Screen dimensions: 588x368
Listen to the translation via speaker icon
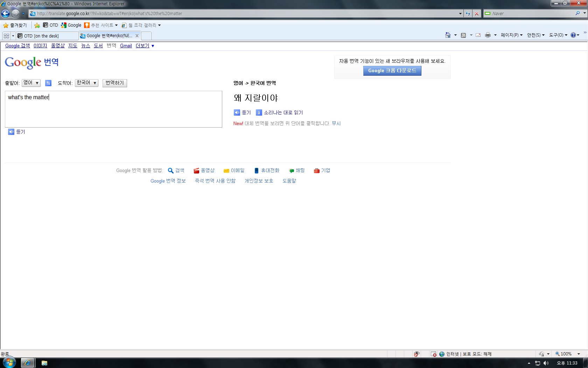[237, 113]
